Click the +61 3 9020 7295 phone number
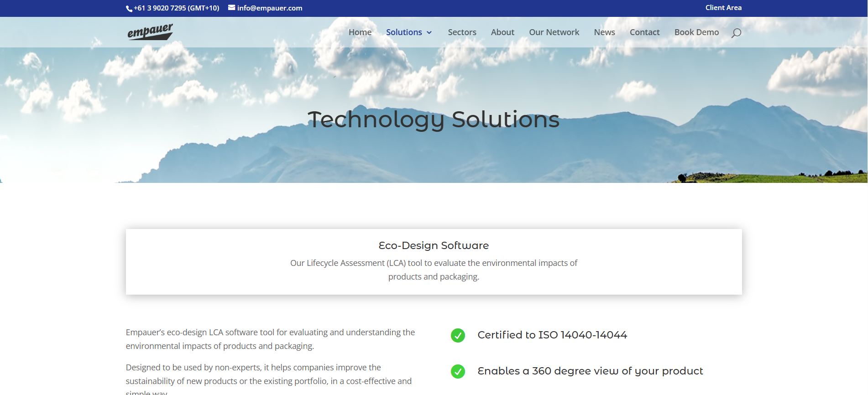This screenshot has width=868, height=395. 177,8
